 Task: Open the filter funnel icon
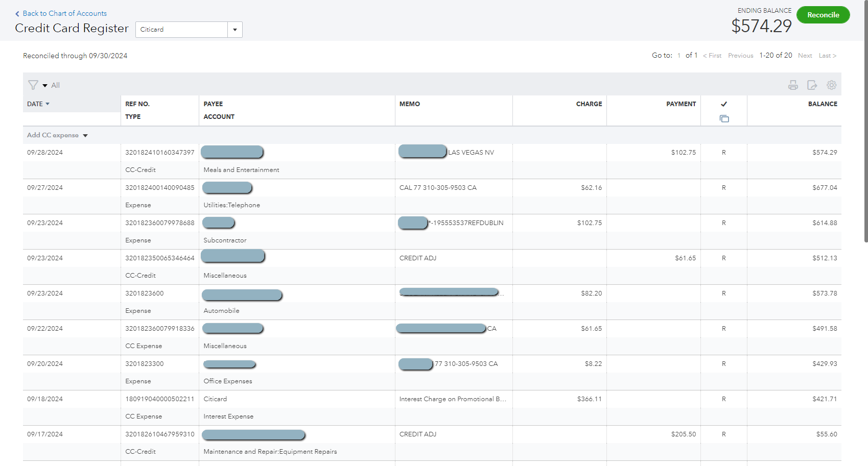(33, 85)
